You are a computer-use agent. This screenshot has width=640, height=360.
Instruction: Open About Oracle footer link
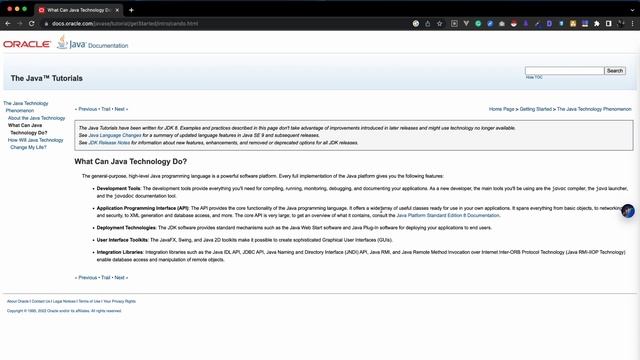pos(18,301)
